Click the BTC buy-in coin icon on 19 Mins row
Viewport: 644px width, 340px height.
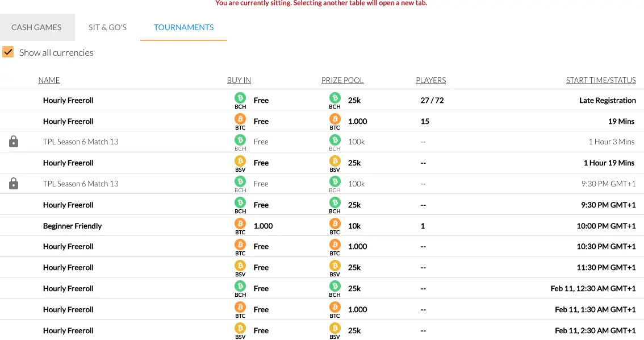coord(240,119)
